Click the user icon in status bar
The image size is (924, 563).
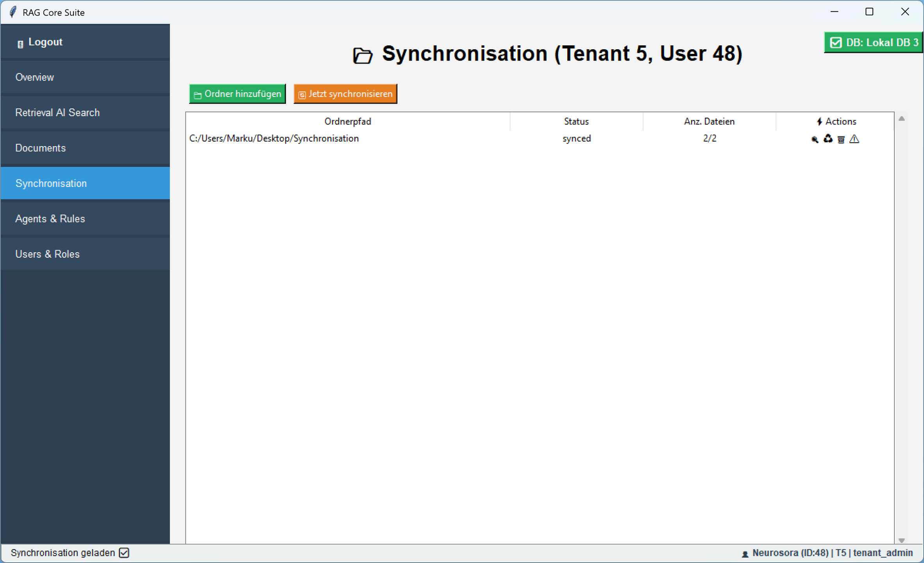[x=745, y=554]
